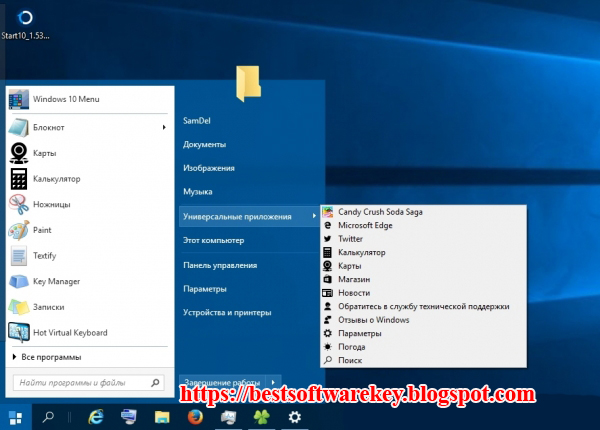The width and height of the screenshot is (600, 430).
Task: Open Key Manager icon
Action: [x=19, y=281]
